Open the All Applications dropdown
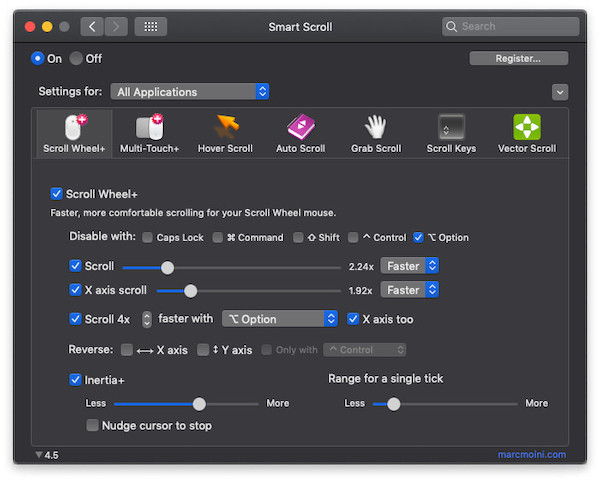 point(190,92)
